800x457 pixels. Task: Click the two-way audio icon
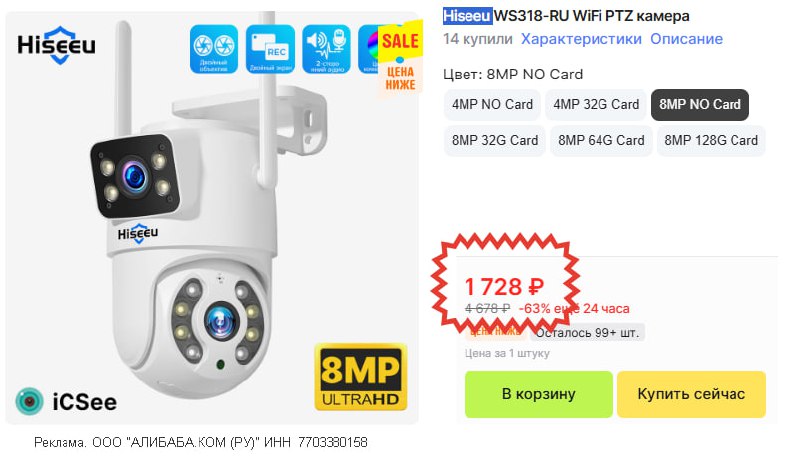[327, 49]
